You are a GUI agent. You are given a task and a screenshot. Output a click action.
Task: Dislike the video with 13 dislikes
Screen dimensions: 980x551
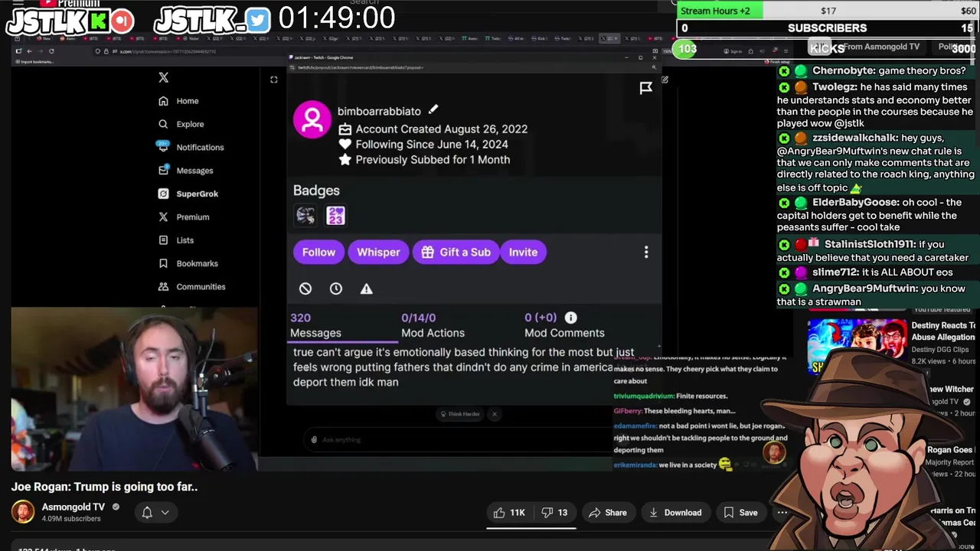click(555, 513)
